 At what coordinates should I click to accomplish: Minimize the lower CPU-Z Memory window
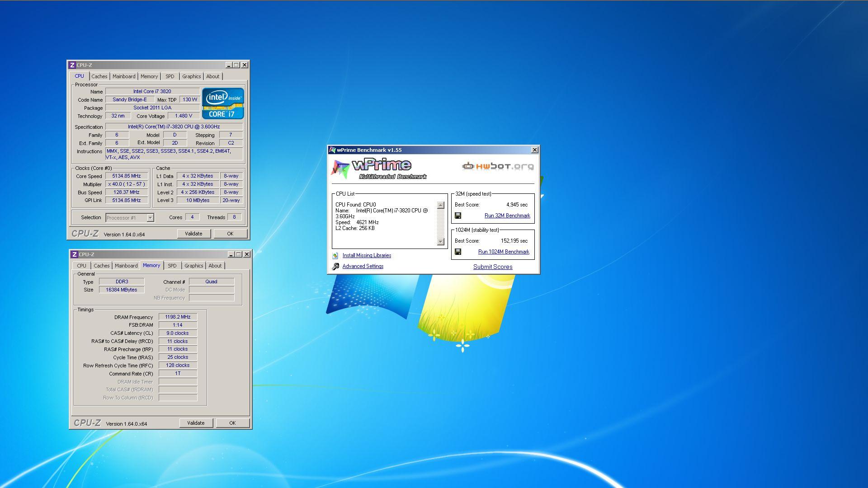[x=231, y=254]
